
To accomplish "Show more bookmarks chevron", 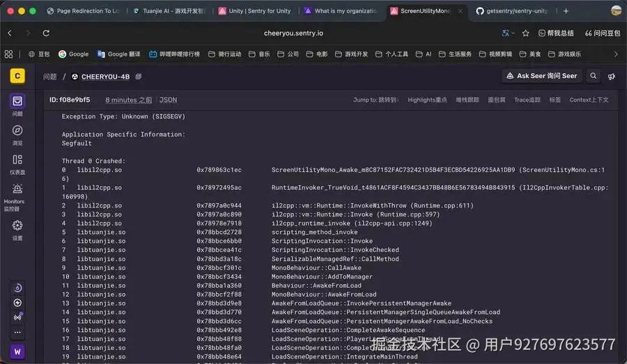I will (616, 54).
